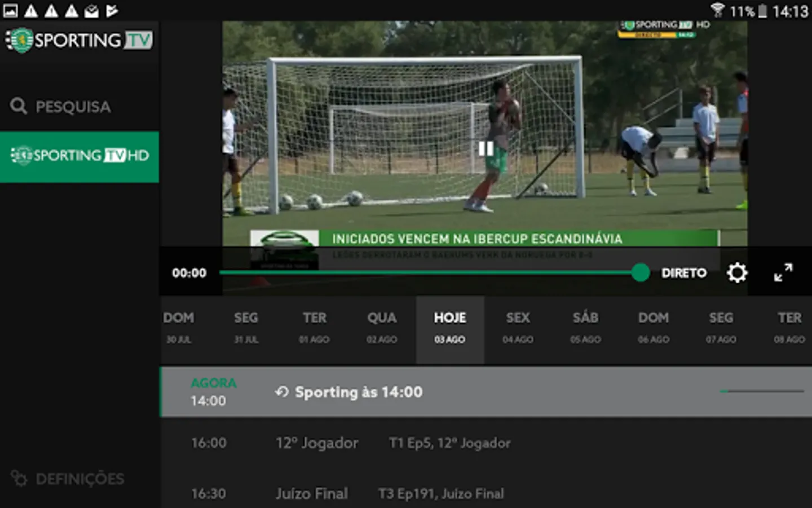Click the program progress bar on AGORA row
The image size is (812, 508).
coord(762,391)
